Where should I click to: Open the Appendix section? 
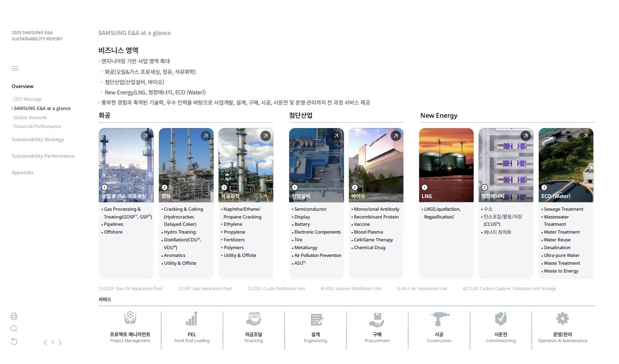23,173
